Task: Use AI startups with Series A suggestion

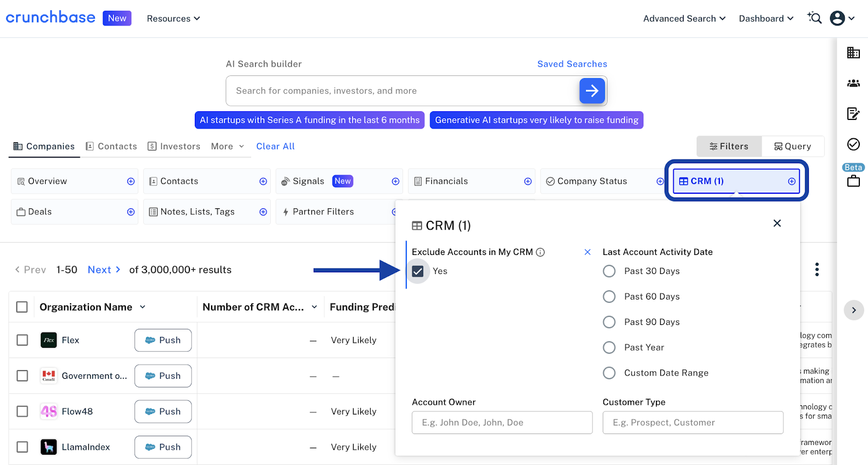Action: tap(310, 120)
